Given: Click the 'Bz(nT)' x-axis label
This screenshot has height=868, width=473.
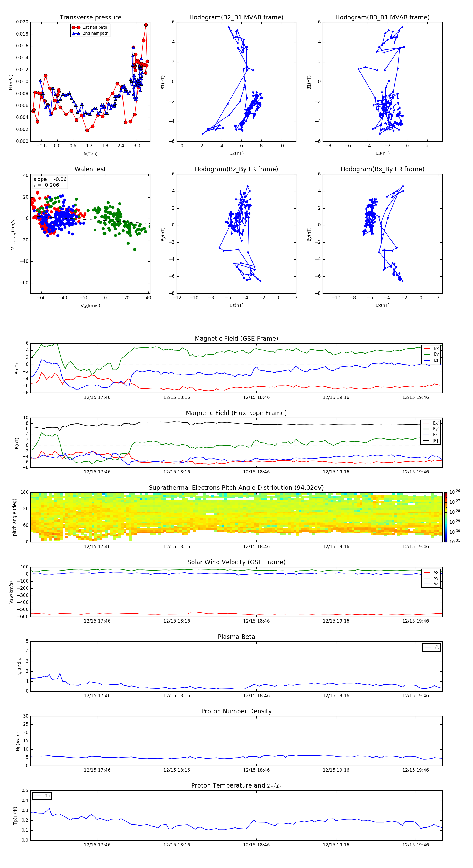Looking at the screenshot, I should point(236,305).
